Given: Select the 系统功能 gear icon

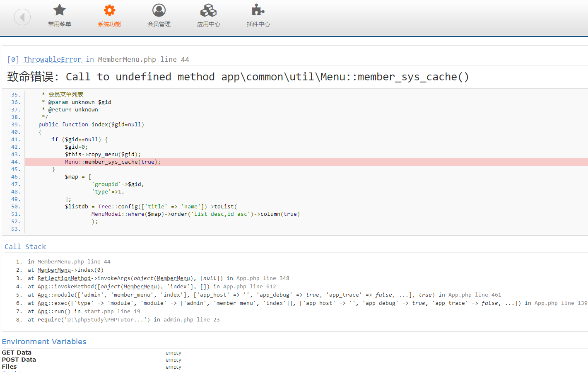Looking at the screenshot, I should click(109, 10).
